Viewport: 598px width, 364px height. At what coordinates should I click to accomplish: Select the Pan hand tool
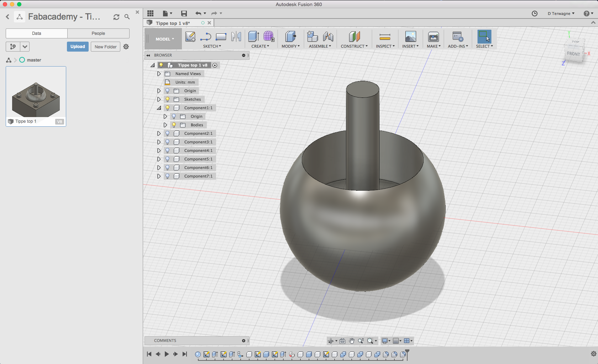[352, 341]
